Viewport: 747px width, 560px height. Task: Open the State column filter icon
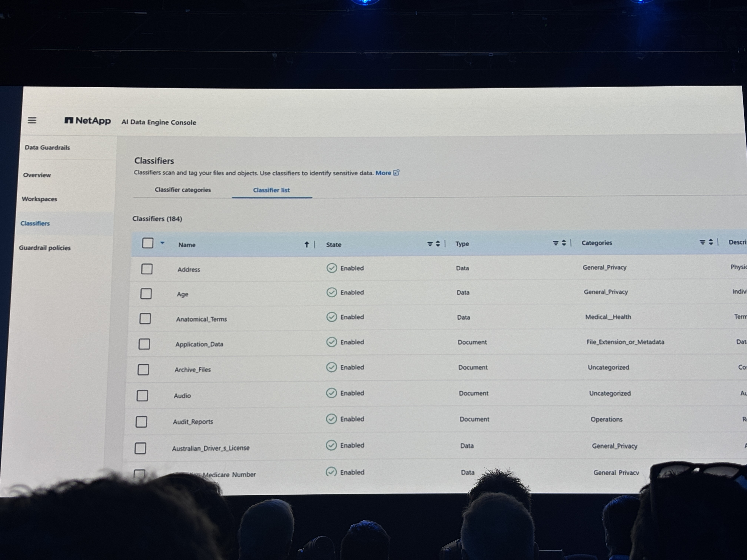point(430,244)
